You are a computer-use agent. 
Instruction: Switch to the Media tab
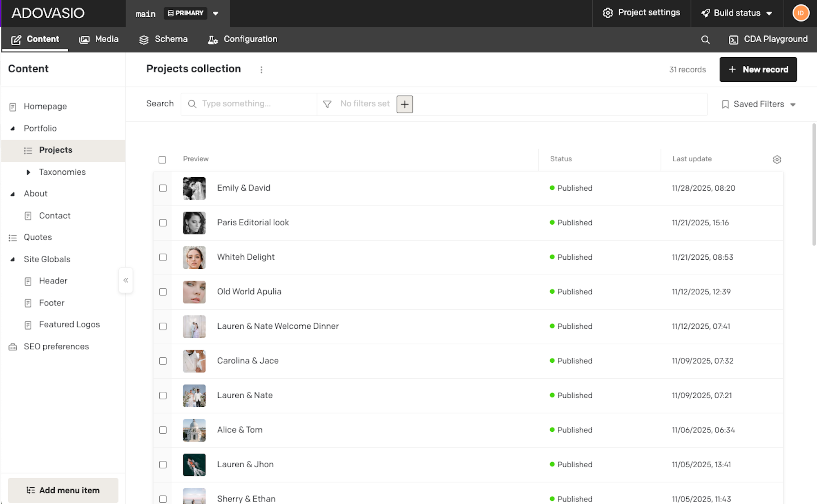click(99, 39)
